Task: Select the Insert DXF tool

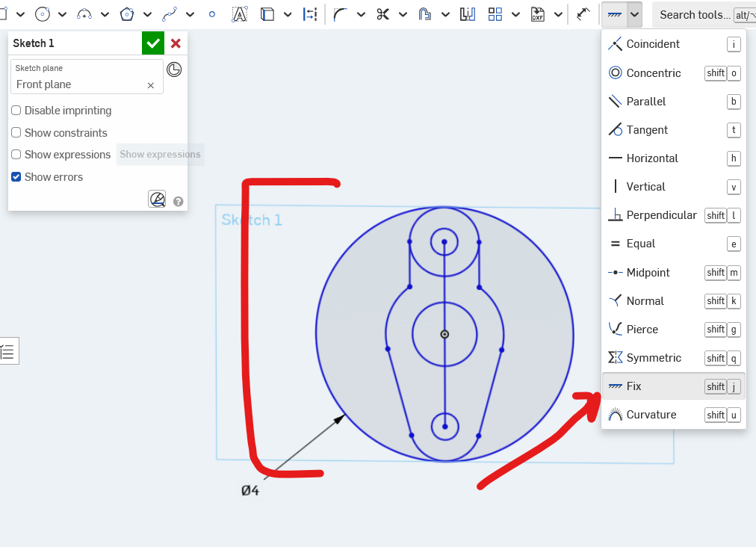Action: [538, 14]
